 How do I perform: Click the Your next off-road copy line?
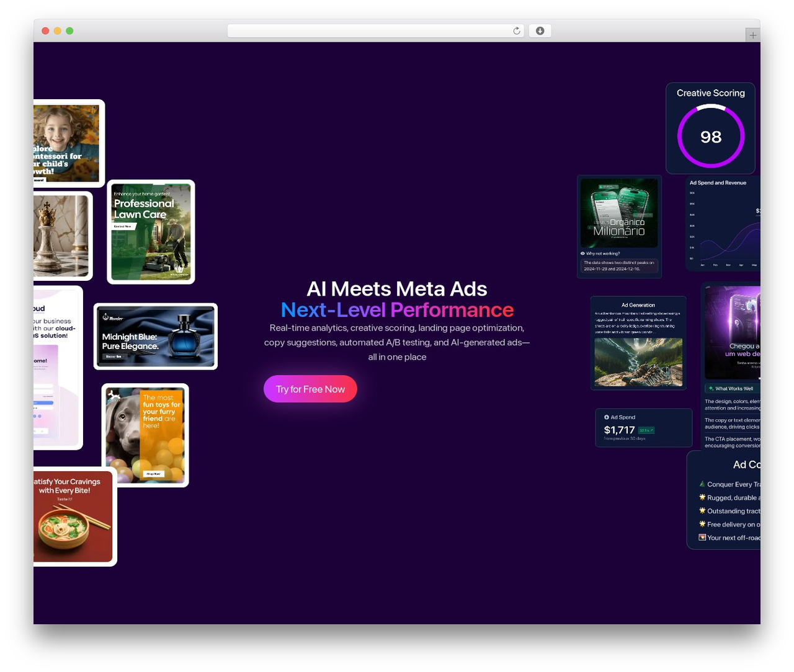tap(729, 538)
